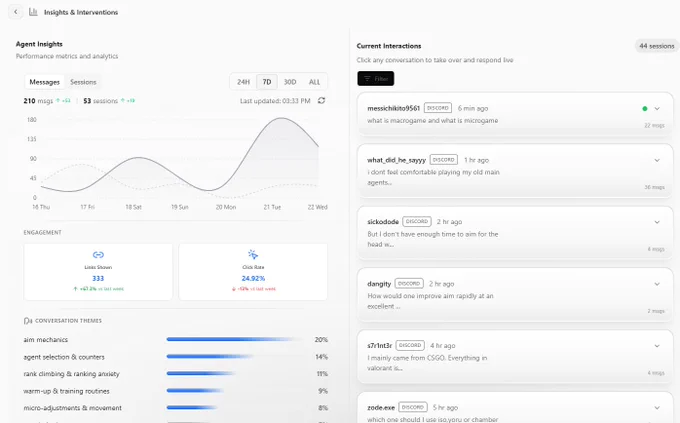Image resolution: width=680 pixels, height=423 pixels.
Task: Click the Conversation Themes chat icon
Action: point(28,321)
